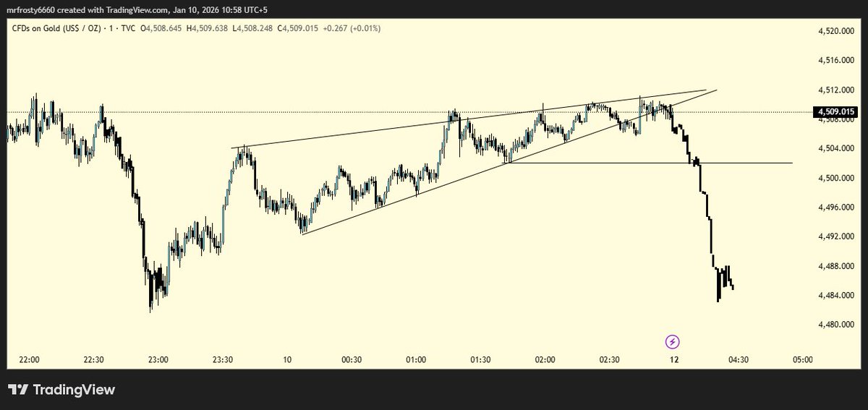
Task: Click the TVC data source label
Action: point(127,28)
